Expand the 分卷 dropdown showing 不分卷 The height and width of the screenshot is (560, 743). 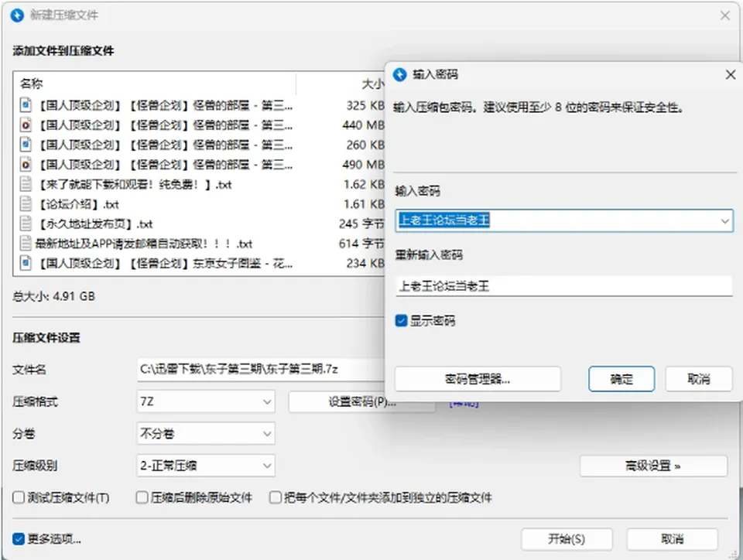coord(206,434)
